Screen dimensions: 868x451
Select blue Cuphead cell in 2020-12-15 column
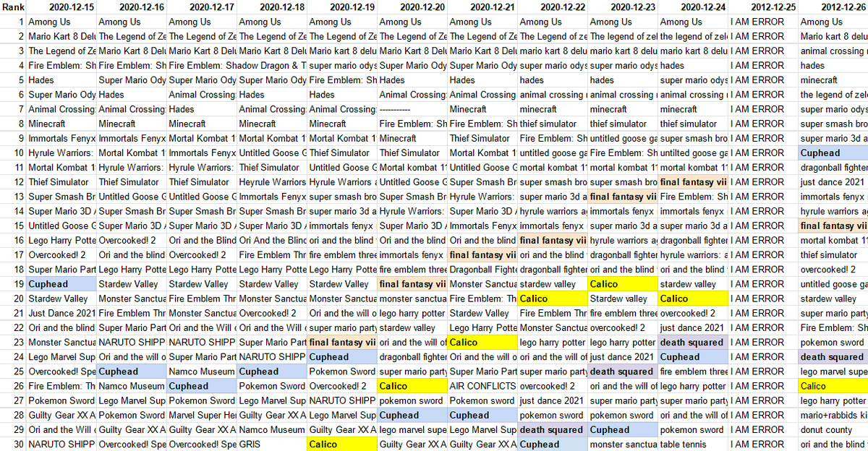click(x=61, y=284)
